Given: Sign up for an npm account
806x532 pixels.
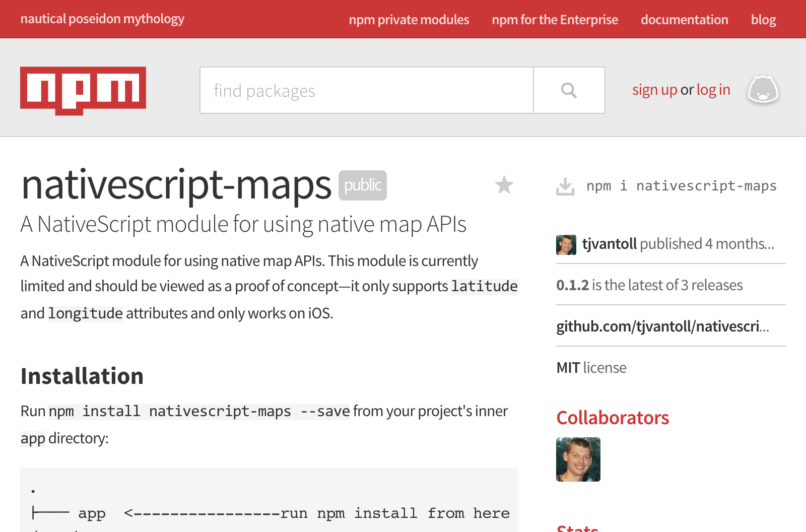Looking at the screenshot, I should pos(654,89).
